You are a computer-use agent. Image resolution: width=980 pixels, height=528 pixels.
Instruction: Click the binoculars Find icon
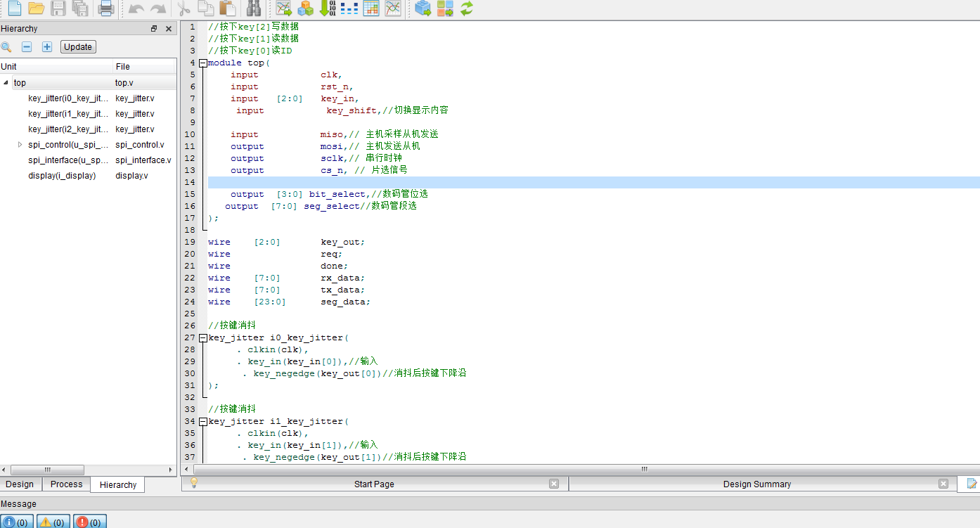click(x=254, y=8)
